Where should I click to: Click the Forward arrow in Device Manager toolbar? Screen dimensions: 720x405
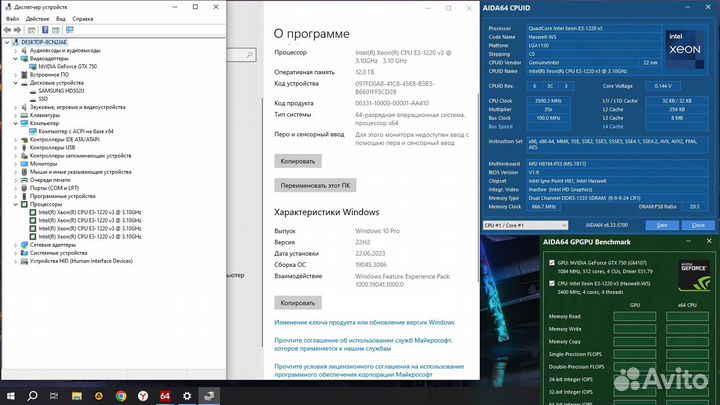click(x=17, y=30)
